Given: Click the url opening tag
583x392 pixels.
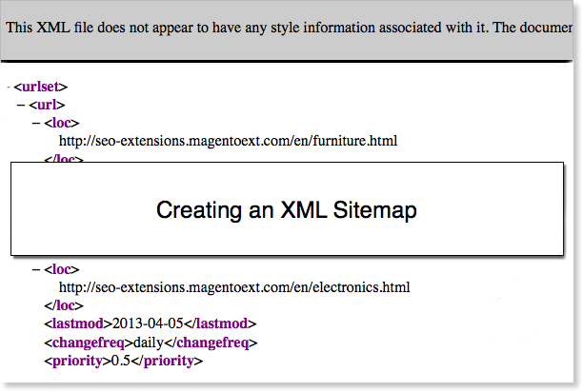Looking at the screenshot, I should pyautogui.click(x=47, y=105).
